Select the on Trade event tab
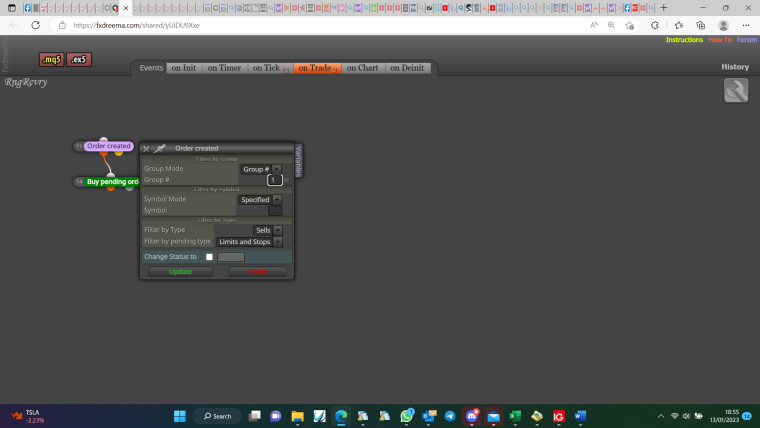 [x=317, y=68]
